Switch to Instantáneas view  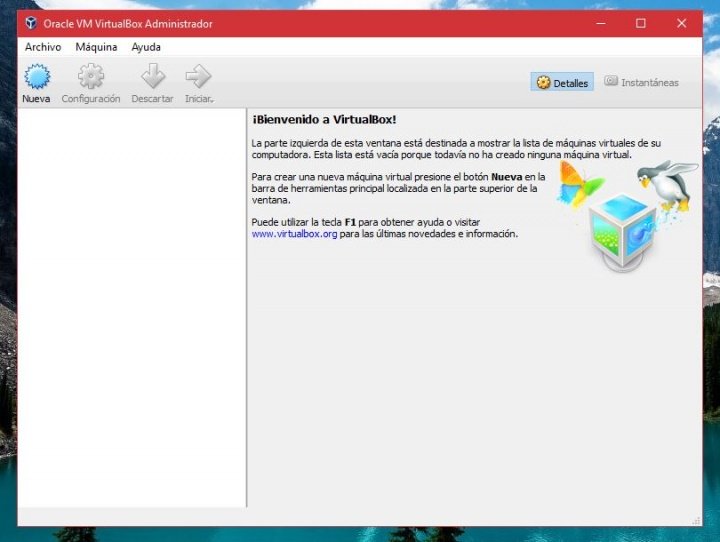641,82
